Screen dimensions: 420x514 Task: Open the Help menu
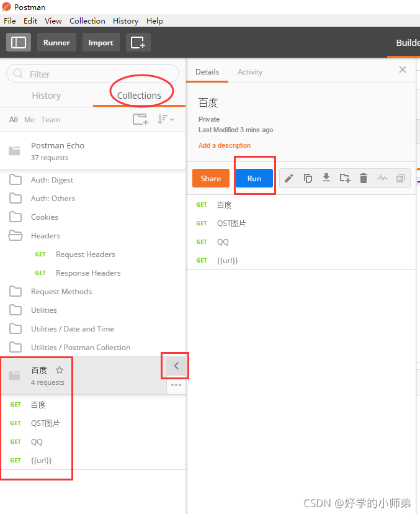click(x=154, y=20)
